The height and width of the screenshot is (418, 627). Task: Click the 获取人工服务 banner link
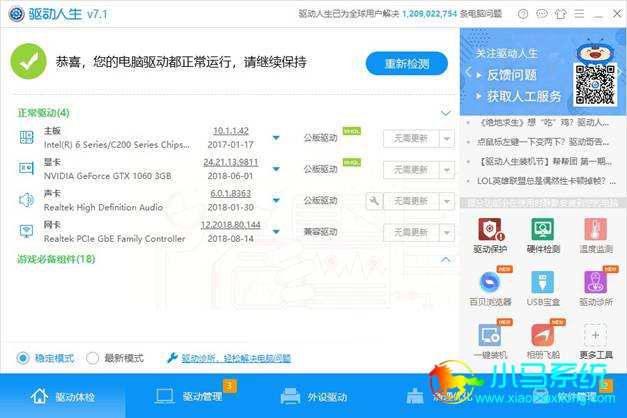click(x=524, y=96)
